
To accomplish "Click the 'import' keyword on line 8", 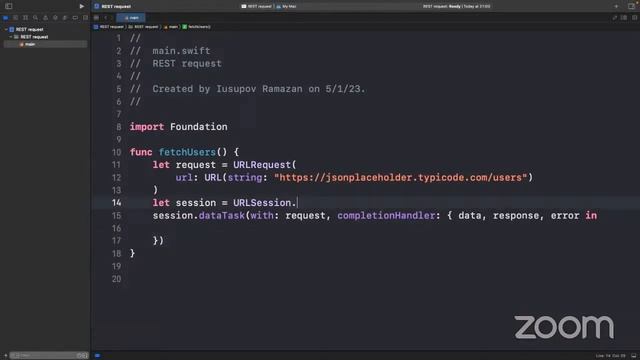I will pos(147,127).
